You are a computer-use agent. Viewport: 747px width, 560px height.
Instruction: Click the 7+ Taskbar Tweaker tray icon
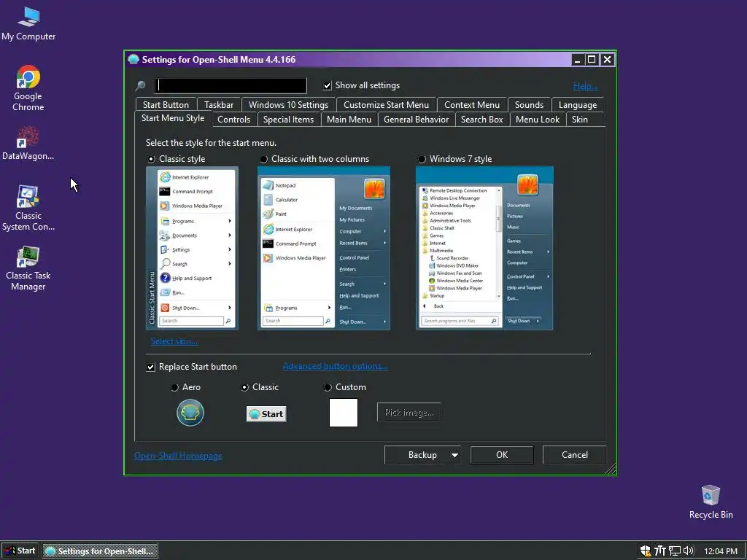click(659, 551)
